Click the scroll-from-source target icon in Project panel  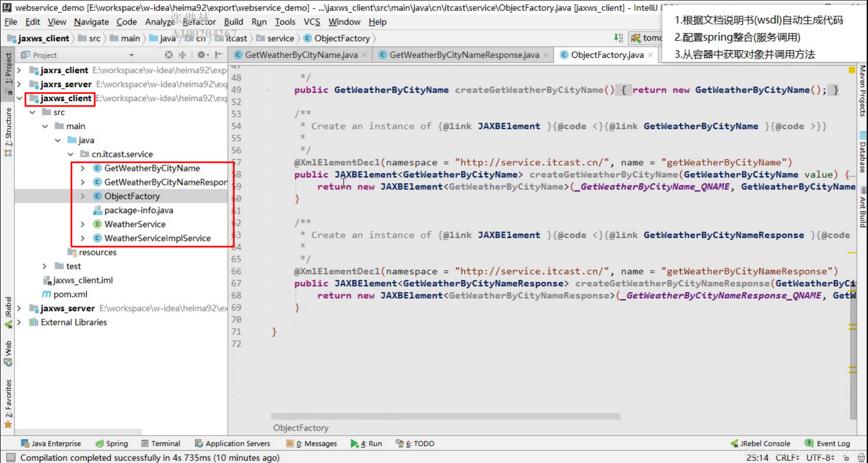[169, 55]
